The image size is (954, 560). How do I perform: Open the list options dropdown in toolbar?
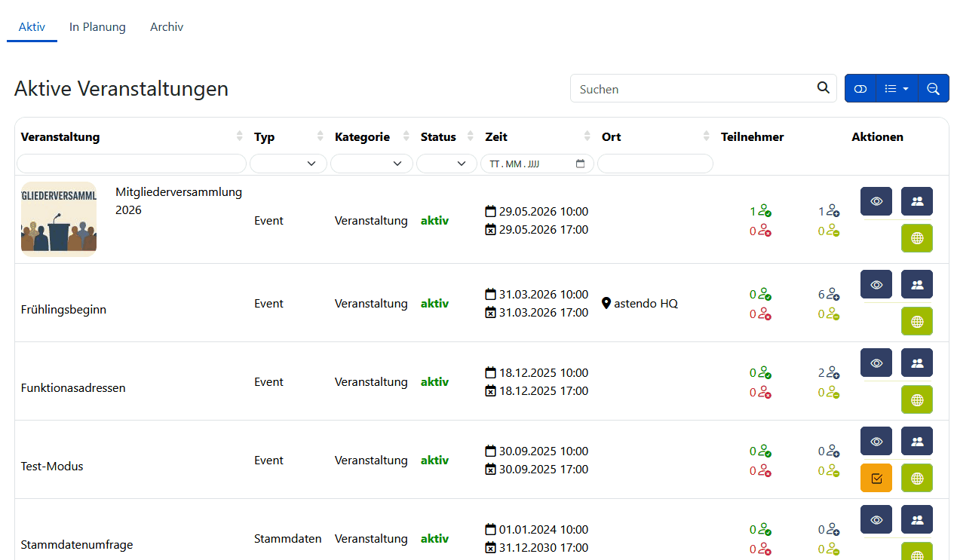coord(896,89)
